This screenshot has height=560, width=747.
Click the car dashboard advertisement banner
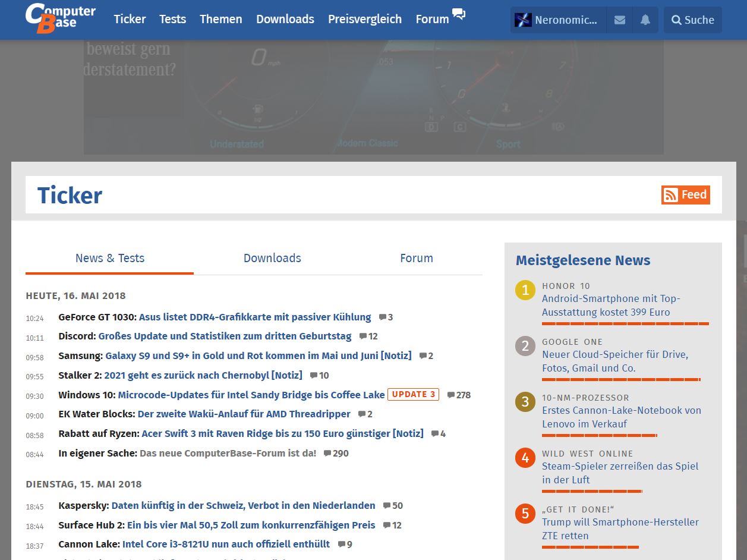373,98
